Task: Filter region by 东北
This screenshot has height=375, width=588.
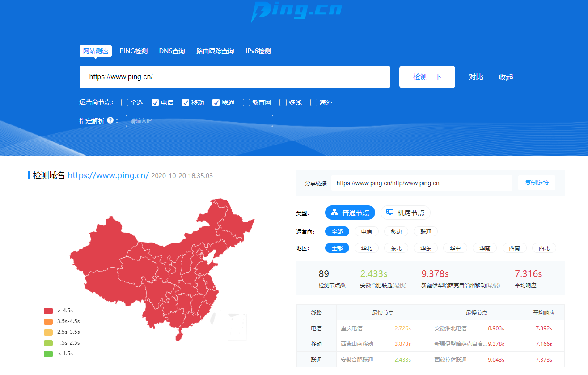Action: coord(396,248)
